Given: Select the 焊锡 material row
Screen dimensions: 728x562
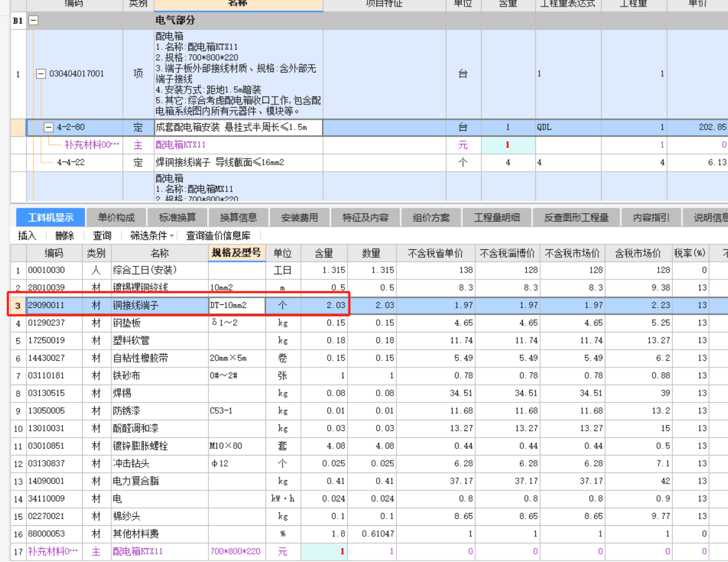Looking at the screenshot, I should (369, 393).
